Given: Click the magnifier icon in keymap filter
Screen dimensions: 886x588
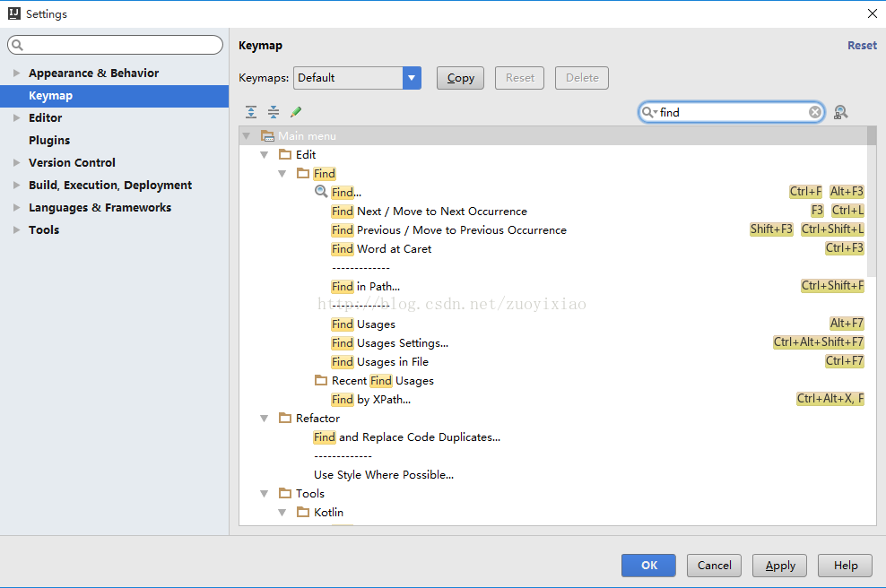Looking at the screenshot, I should (647, 112).
